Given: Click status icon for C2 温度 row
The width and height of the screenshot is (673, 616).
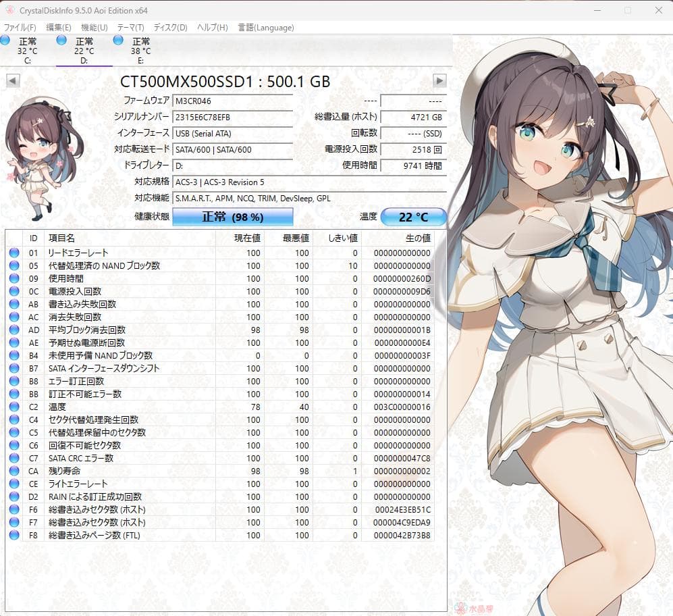Looking at the screenshot, I should point(14,407).
